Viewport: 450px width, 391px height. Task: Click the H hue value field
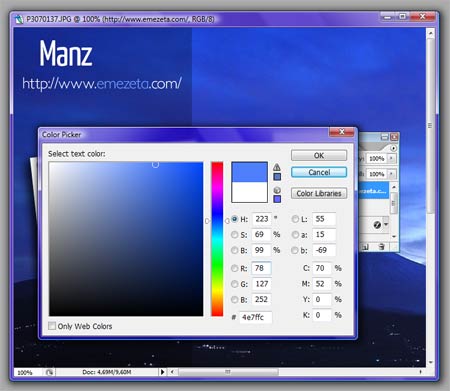[262, 219]
